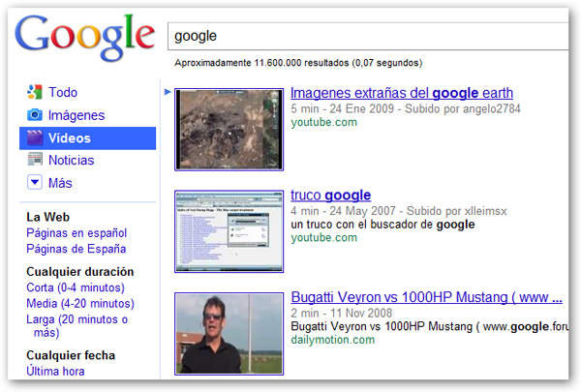This screenshot has width=581, height=392.
Task: Filter videos by Larga (20 minutos o más)
Action: [x=77, y=325]
